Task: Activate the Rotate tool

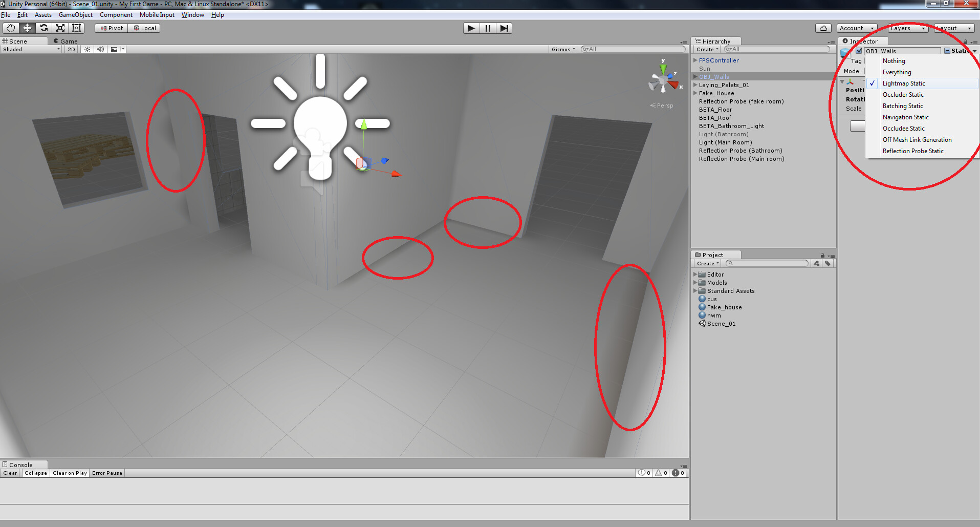Action: (x=43, y=28)
